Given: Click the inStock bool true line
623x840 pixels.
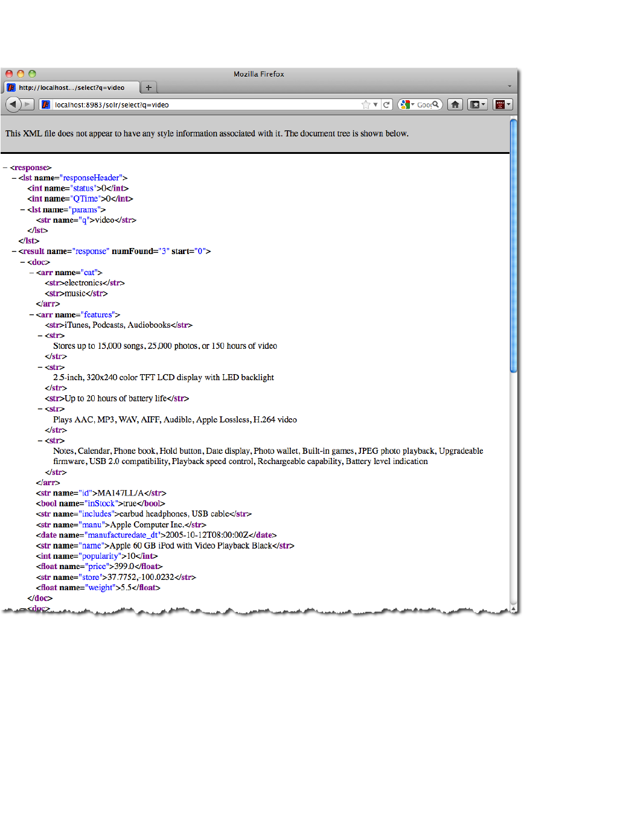Looking at the screenshot, I should (101, 504).
